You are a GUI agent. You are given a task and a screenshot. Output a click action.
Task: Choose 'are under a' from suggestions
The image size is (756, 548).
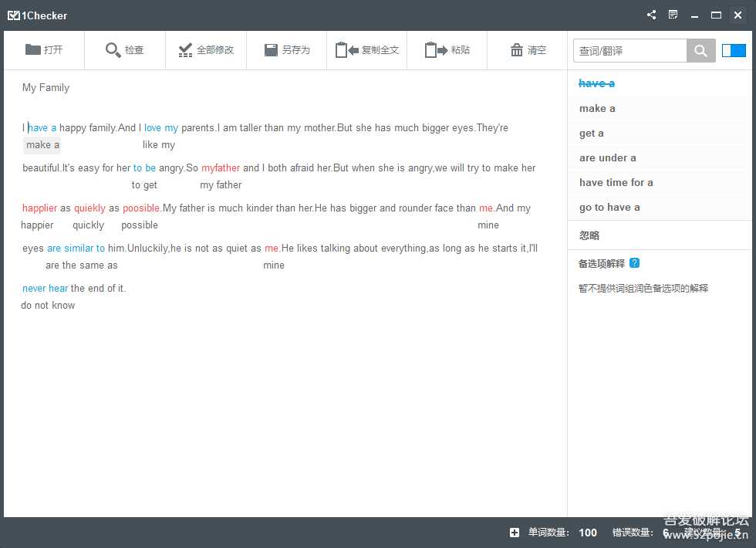[607, 158]
